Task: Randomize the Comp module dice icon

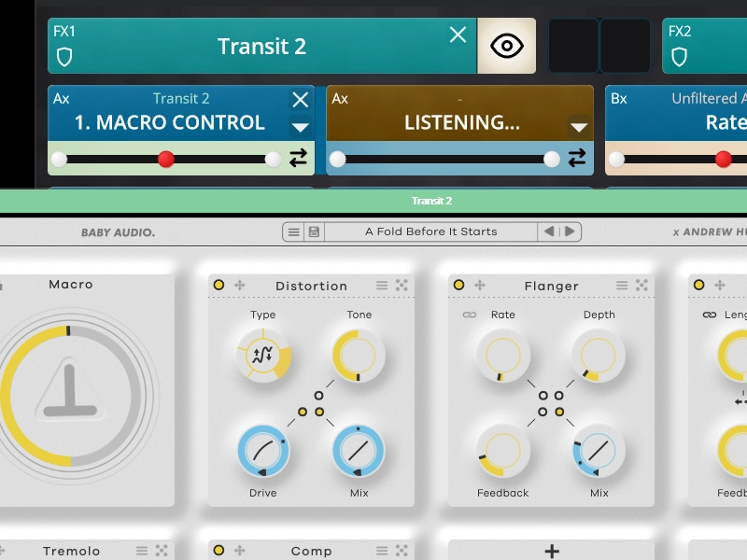Action: [x=402, y=551]
